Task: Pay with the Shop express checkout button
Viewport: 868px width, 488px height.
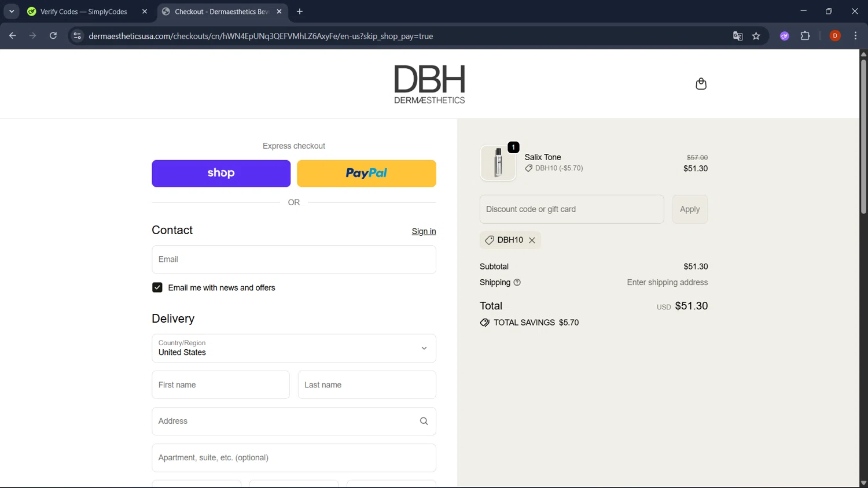Action: pyautogui.click(x=221, y=173)
